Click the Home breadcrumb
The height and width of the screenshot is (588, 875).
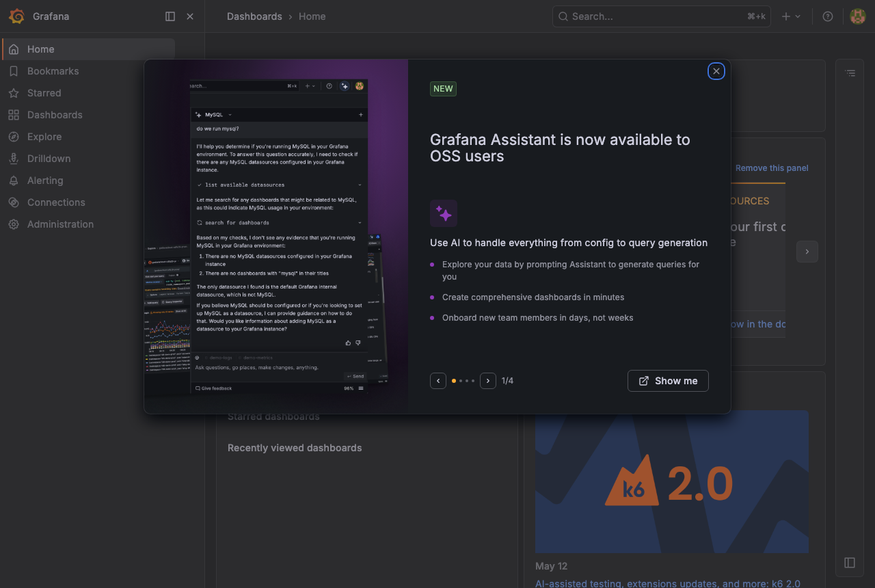(x=312, y=16)
